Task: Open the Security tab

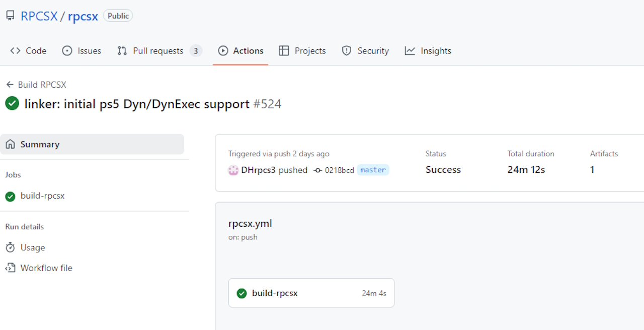Action: tap(365, 51)
